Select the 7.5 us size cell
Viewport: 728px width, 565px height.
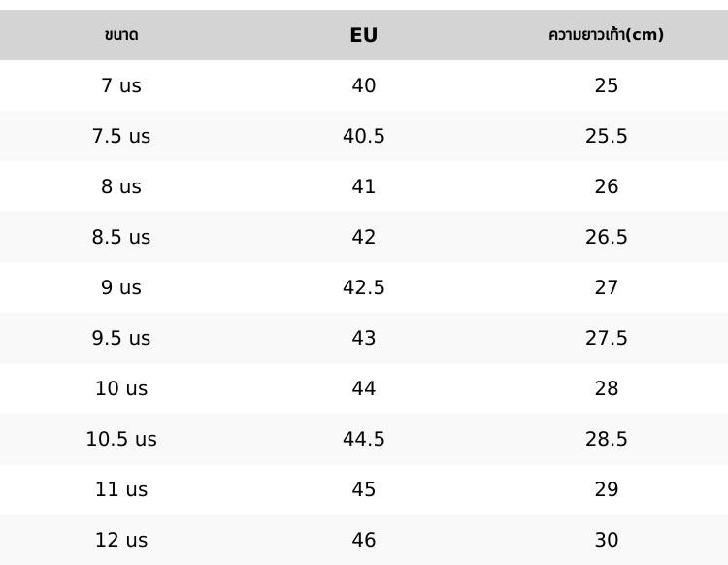(121, 136)
